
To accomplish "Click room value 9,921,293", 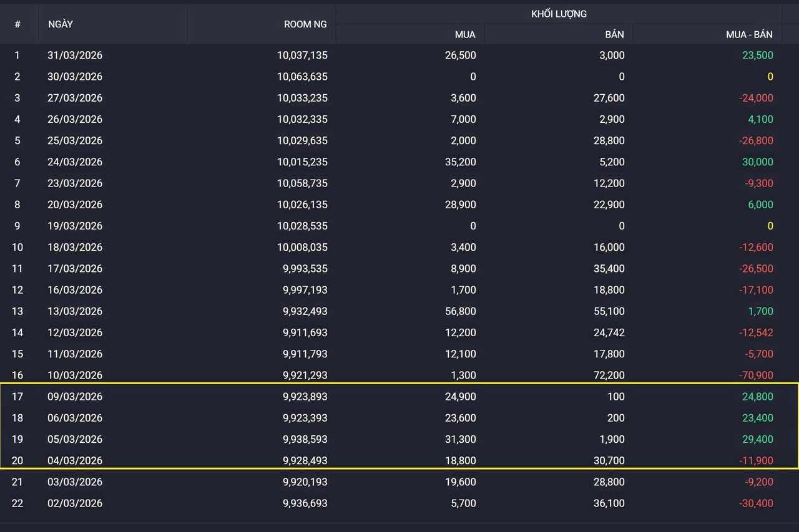I will coord(305,375).
